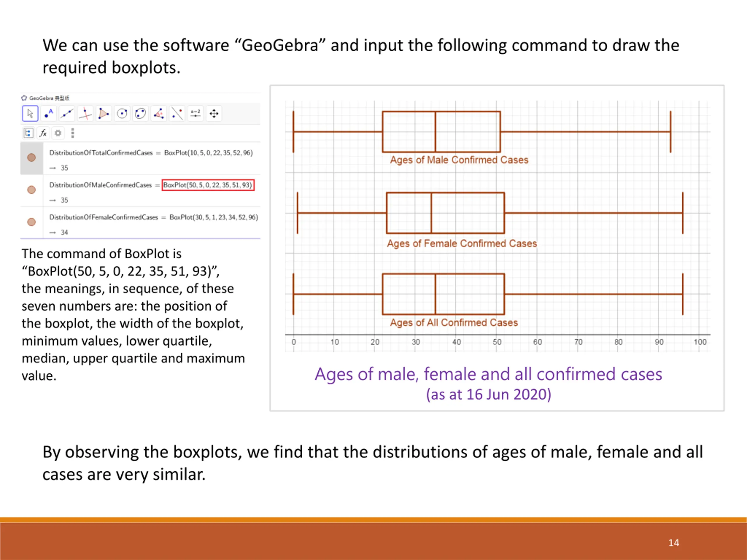Select the Angle tool
The width and height of the screenshot is (747, 560).
158,113
